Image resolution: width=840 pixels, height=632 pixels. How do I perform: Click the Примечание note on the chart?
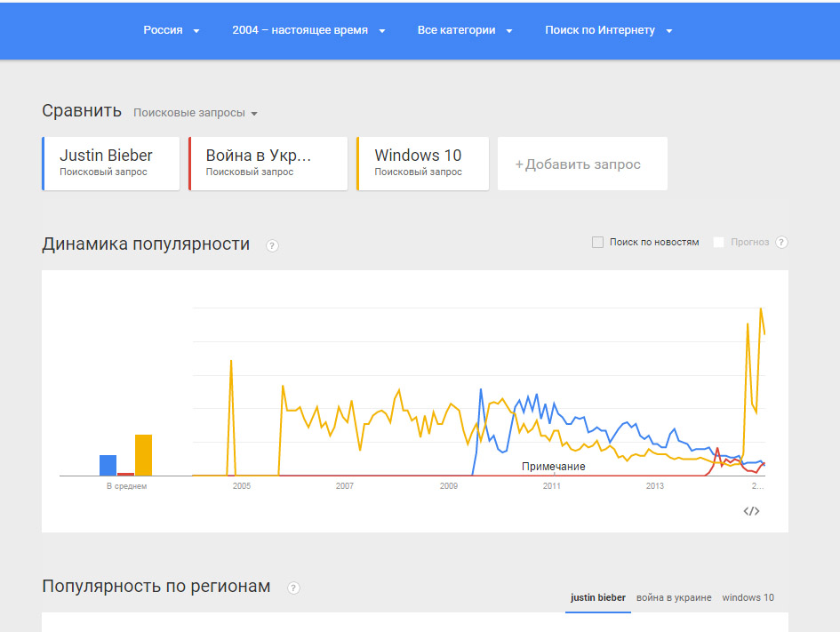pos(553,467)
